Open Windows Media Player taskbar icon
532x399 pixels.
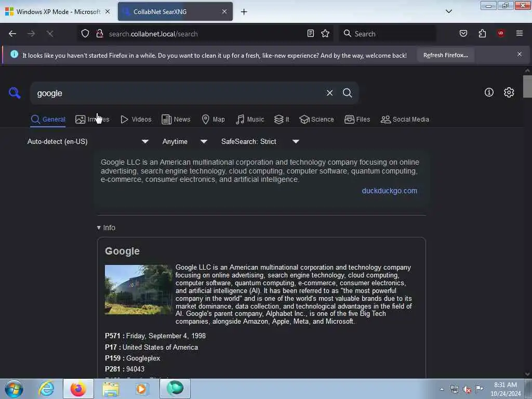tap(142, 389)
